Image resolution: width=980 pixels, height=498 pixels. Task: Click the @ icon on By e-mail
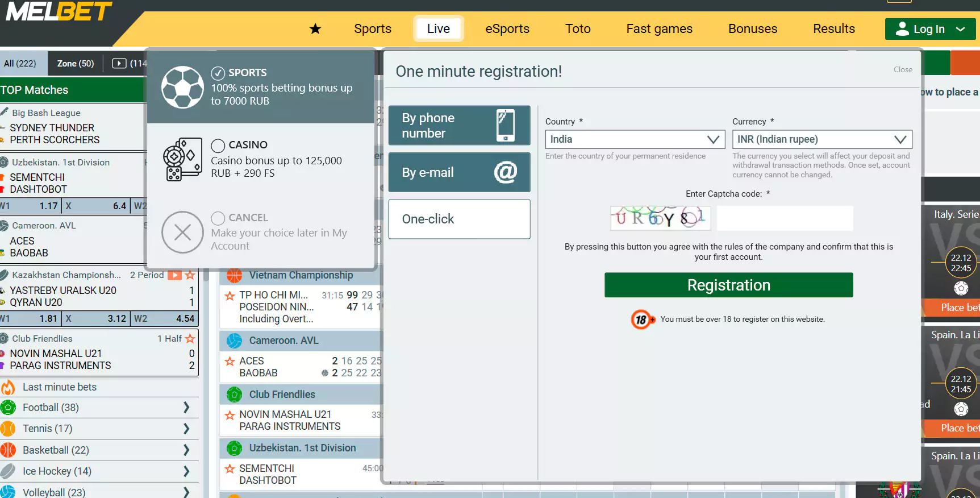click(505, 172)
